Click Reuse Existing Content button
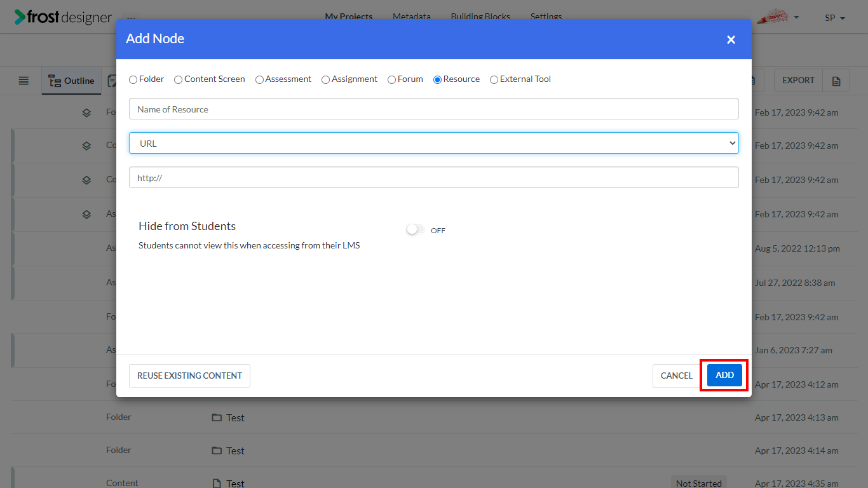 tap(189, 376)
